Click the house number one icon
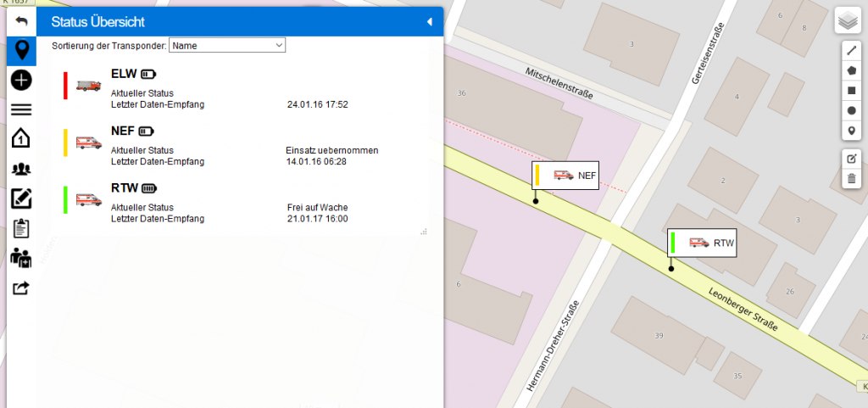Viewport: 868px width, 408px height. point(21,138)
